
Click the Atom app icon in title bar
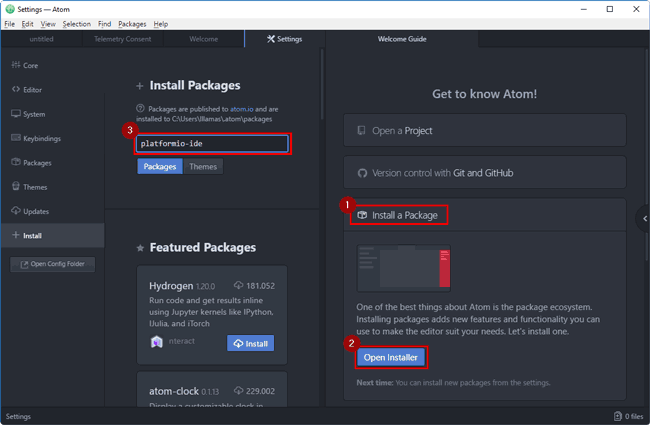(x=10, y=9)
